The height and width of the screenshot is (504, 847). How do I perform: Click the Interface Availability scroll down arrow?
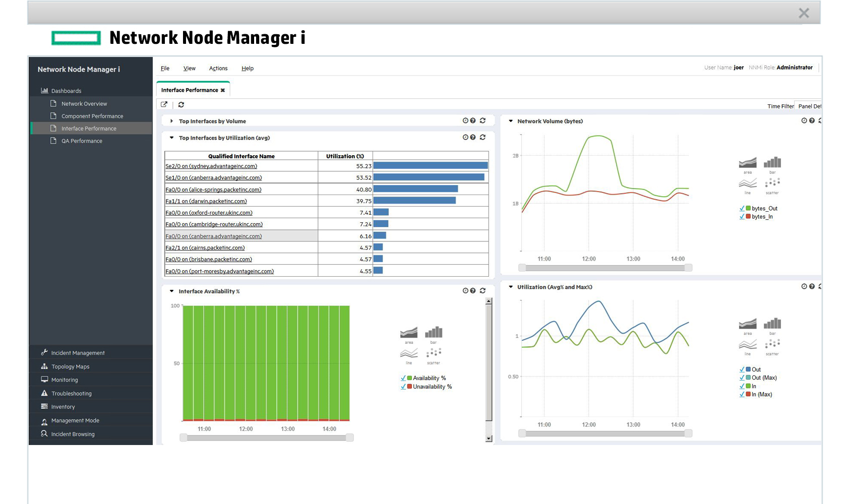pos(489,438)
